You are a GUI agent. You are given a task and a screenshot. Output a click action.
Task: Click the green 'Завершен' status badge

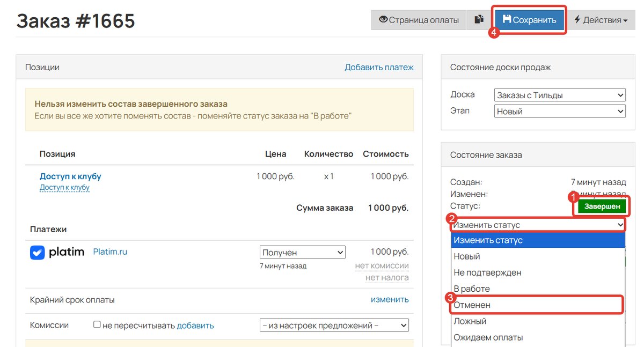602,206
